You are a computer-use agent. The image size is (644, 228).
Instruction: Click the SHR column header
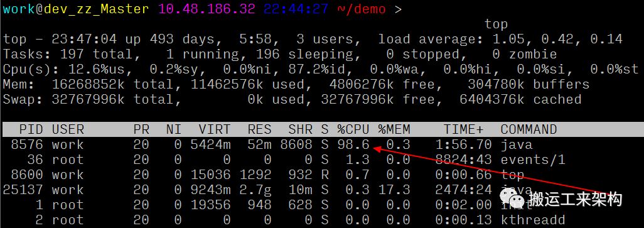(300, 130)
